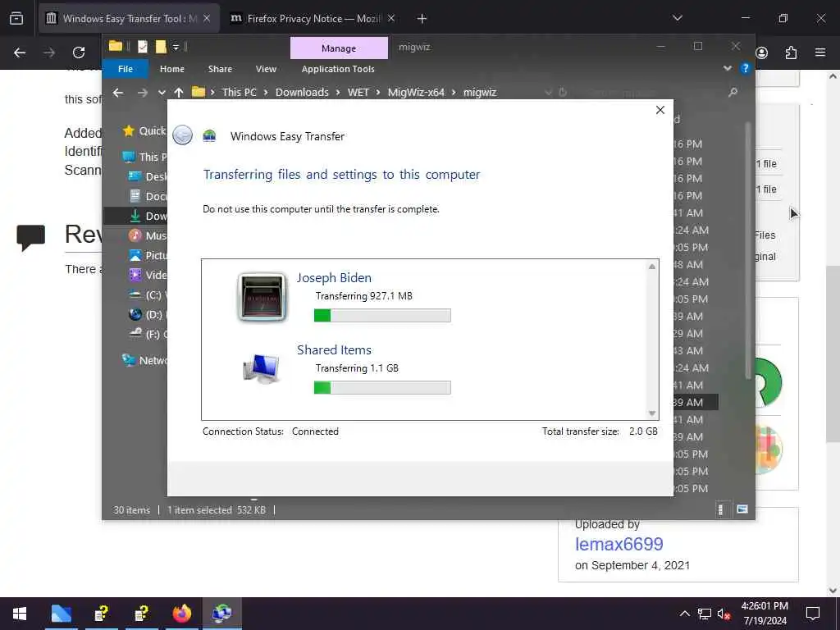Open Firefox extensions puzzle icon
840x630 pixels.
(x=791, y=52)
